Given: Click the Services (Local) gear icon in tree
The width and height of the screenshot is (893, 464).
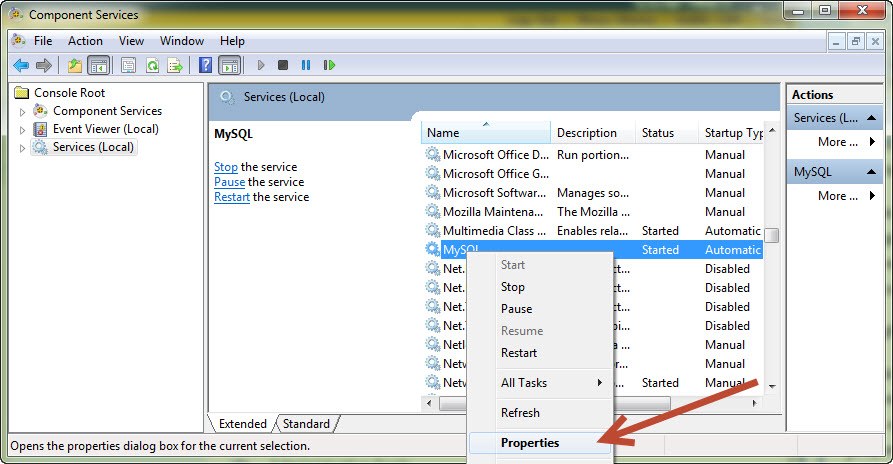Looking at the screenshot, I should click(x=40, y=147).
